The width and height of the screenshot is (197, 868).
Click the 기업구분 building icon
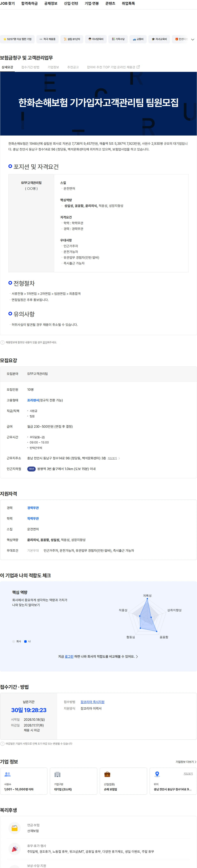coord(57,774)
